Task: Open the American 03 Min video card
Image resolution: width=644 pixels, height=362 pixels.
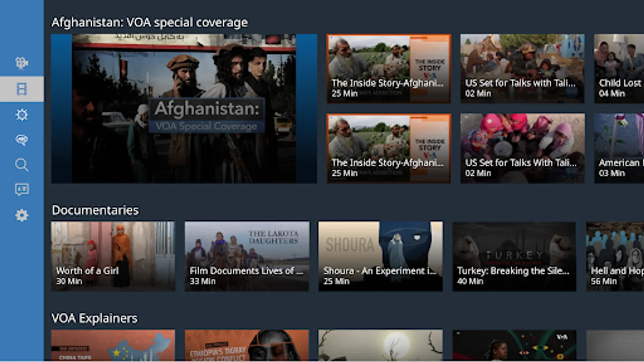Action: (x=619, y=148)
